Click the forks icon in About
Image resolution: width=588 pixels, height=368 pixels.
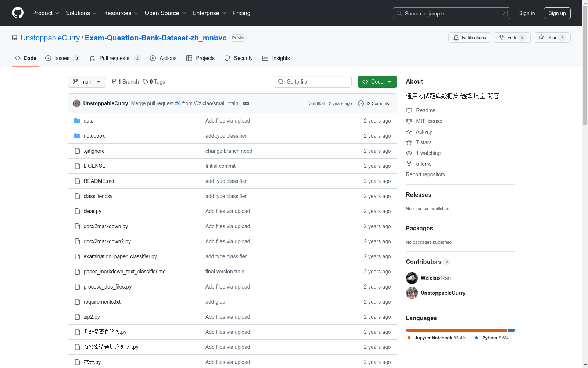click(409, 164)
